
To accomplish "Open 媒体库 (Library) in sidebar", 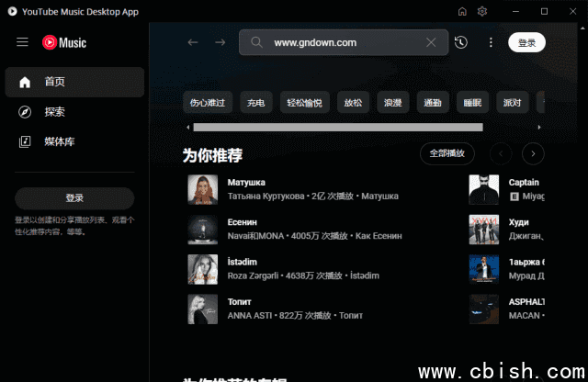I will tap(59, 141).
